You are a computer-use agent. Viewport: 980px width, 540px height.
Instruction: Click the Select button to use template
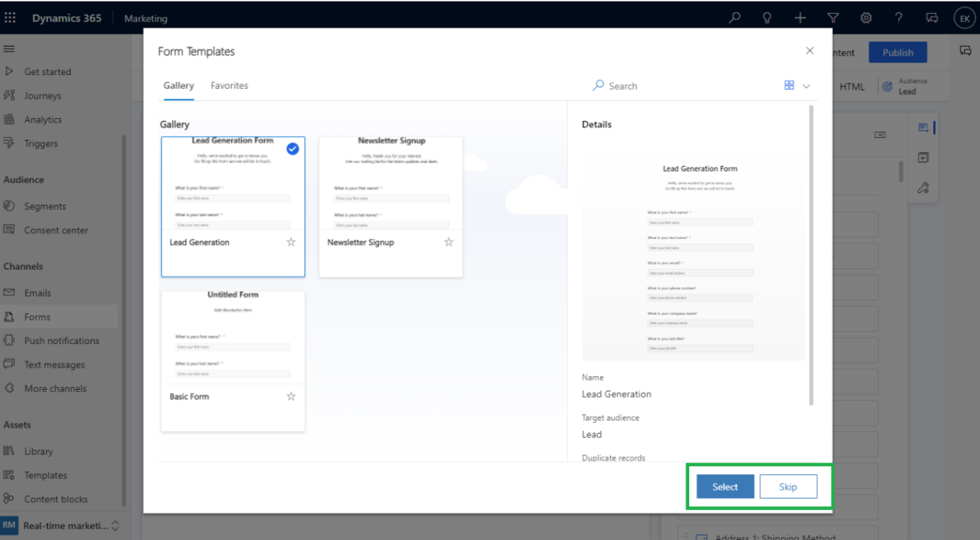(724, 486)
